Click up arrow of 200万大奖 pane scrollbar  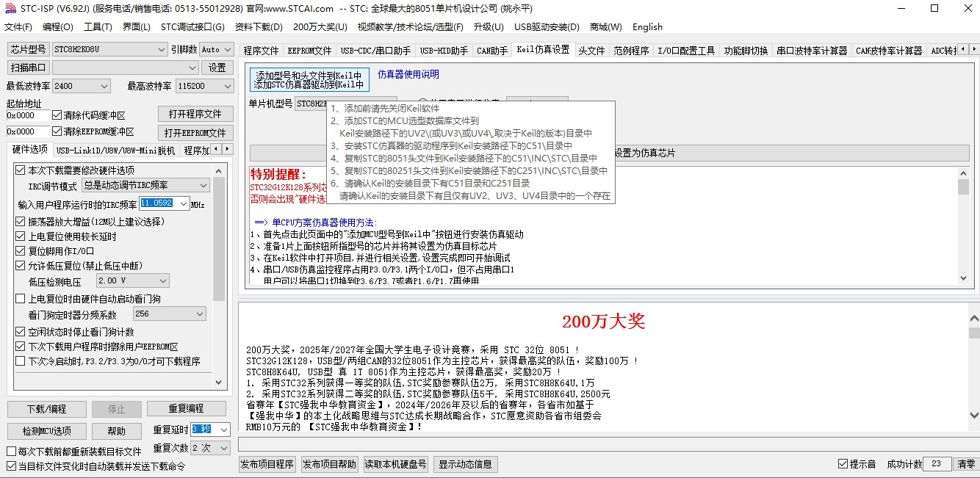pyautogui.click(x=973, y=319)
